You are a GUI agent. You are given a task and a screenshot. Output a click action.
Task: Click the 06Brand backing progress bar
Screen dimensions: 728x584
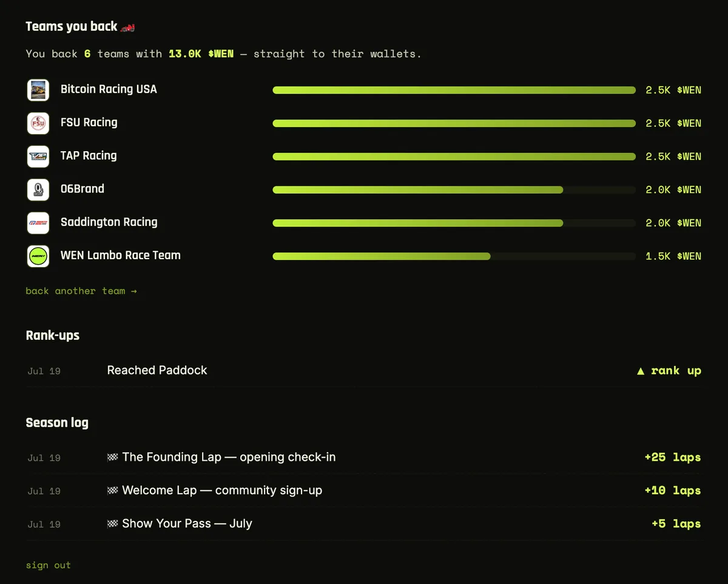point(454,190)
